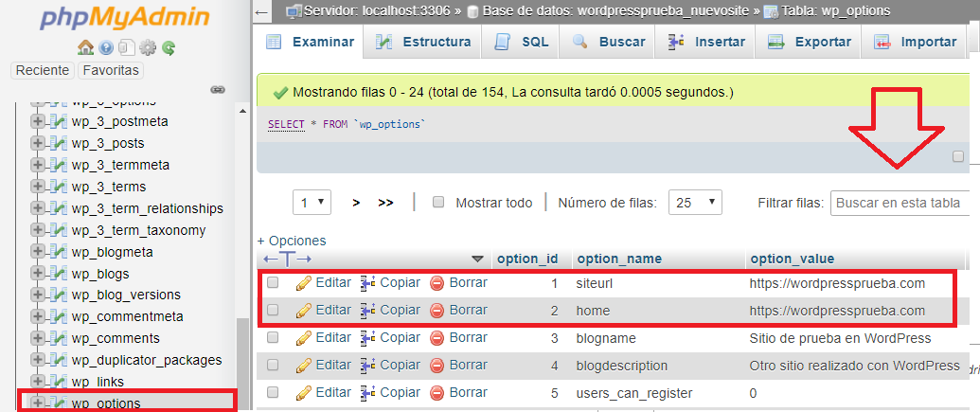Open the SQL tab
This screenshot has width=980, height=412.
point(521,43)
